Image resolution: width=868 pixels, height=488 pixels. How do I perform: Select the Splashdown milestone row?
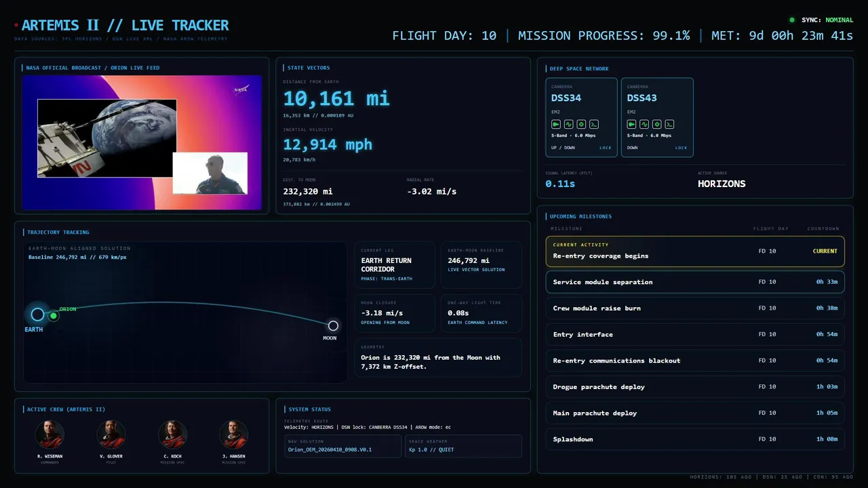(695, 439)
